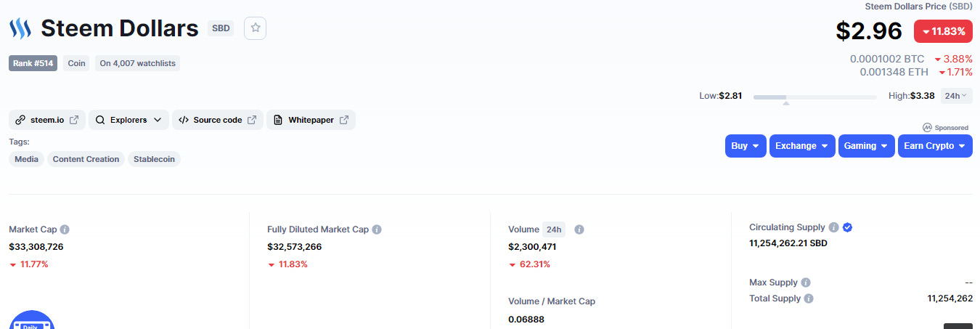This screenshot has width=980, height=329.
Task: Click the verified checkmark badge icon
Action: (x=847, y=227)
